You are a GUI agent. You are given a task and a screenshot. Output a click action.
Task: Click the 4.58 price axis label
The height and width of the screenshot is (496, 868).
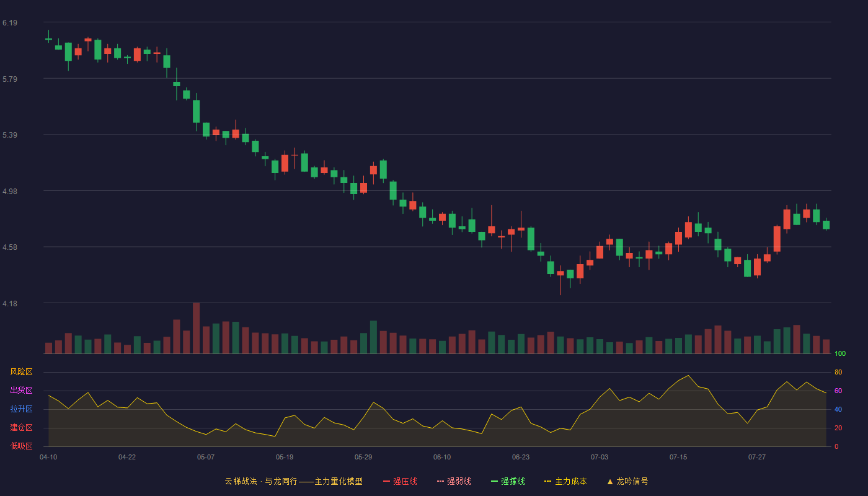[10, 247]
